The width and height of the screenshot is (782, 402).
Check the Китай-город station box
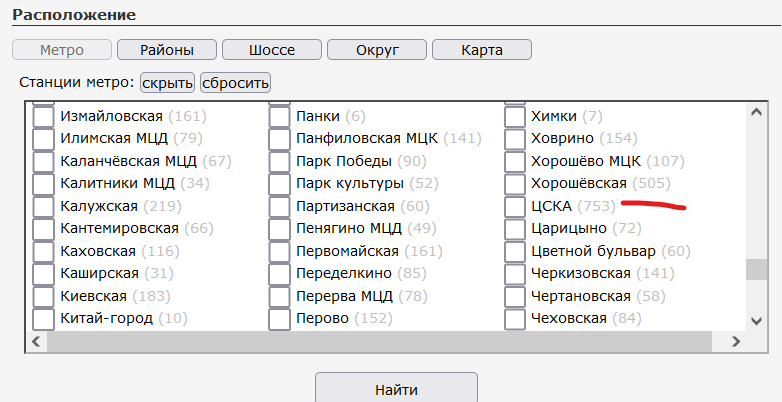tap(44, 319)
